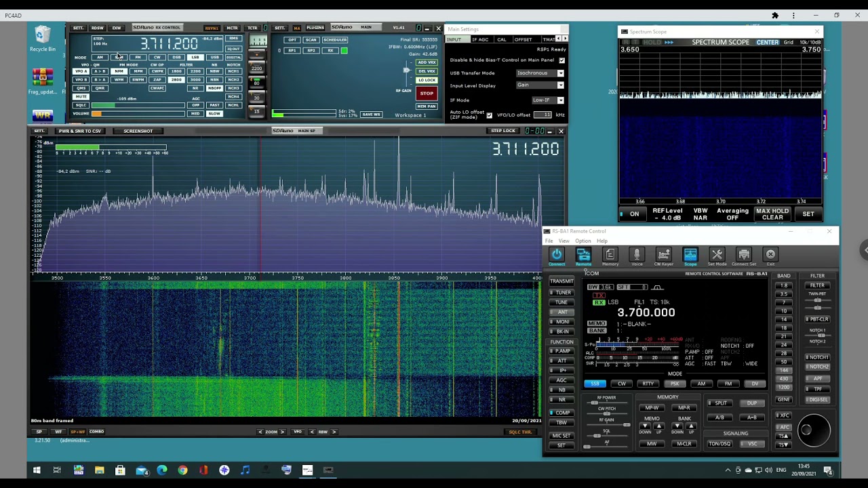This screenshot has width=868, height=488.
Task: Click the SCHEDULER button in SDRuno Main
Action: coord(335,40)
